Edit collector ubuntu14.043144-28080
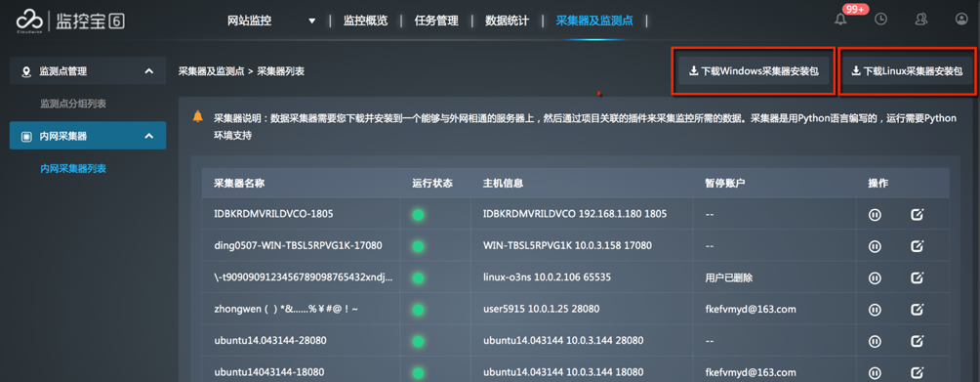 pyautogui.click(x=917, y=341)
